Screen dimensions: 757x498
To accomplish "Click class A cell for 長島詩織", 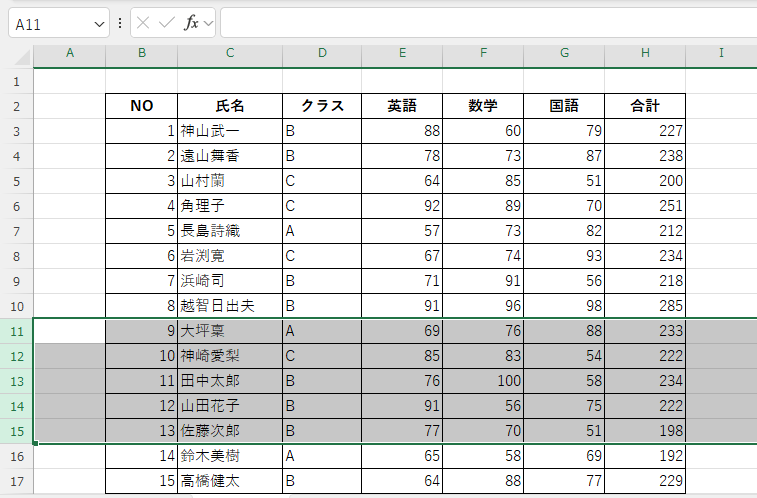I will tap(322, 232).
